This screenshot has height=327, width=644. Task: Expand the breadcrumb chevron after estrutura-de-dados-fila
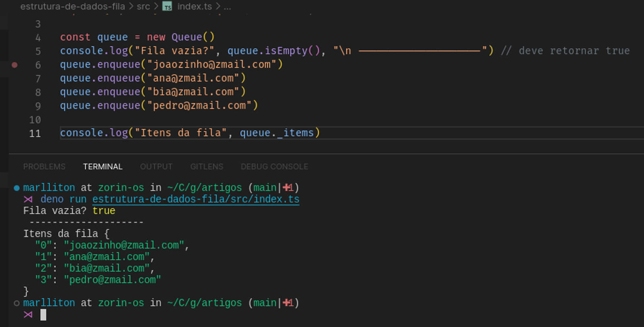131,6
